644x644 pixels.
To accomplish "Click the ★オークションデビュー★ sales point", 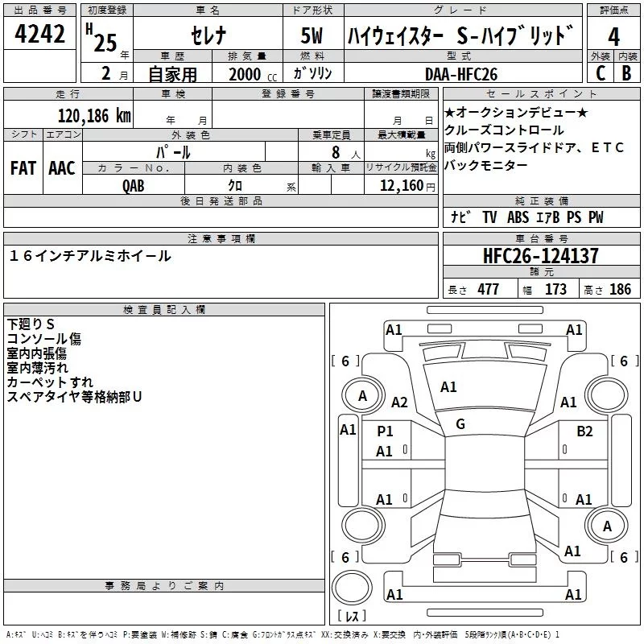I will pos(516,112).
